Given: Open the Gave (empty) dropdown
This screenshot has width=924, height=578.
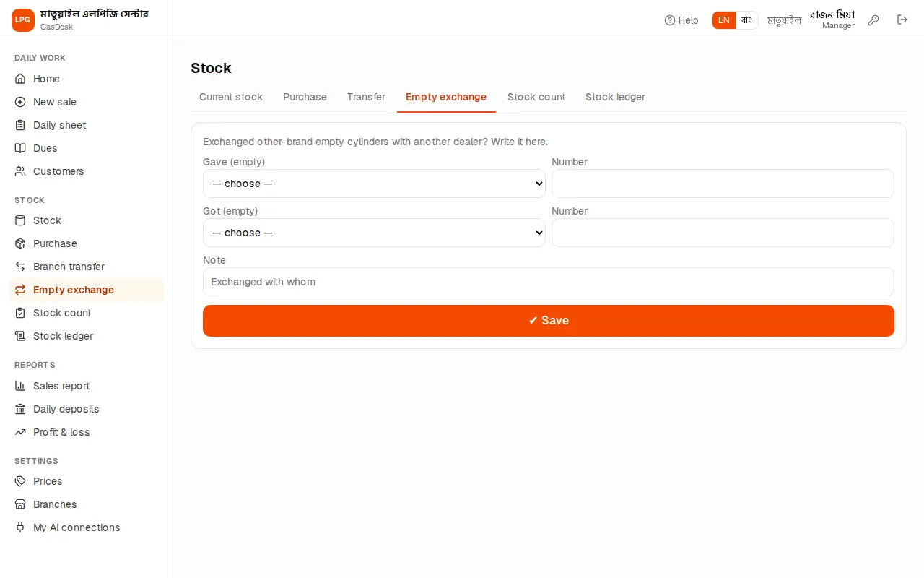Looking at the screenshot, I should [x=374, y=184].
